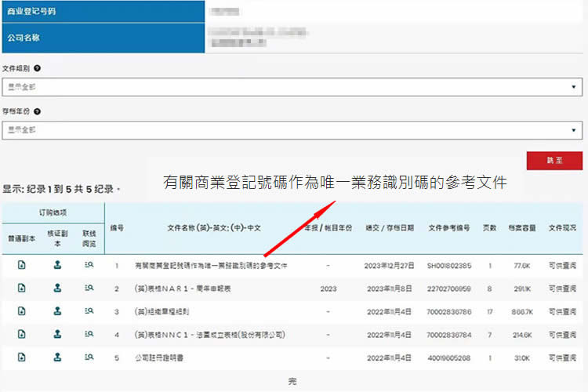Click plain copy icon for 組織章程細則 row
Screen dimensions: 588x392
coord(21,311)
